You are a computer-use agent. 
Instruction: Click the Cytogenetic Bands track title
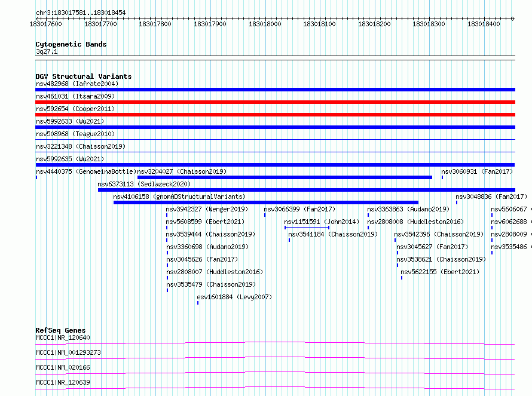click(x=71, y=44)
